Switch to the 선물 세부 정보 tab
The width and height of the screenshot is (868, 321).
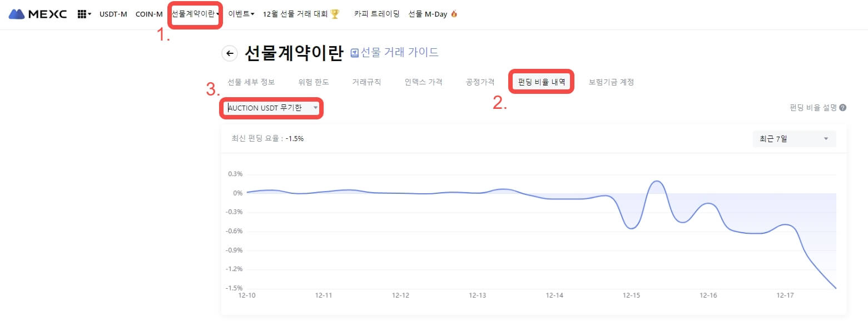point(251,82)
